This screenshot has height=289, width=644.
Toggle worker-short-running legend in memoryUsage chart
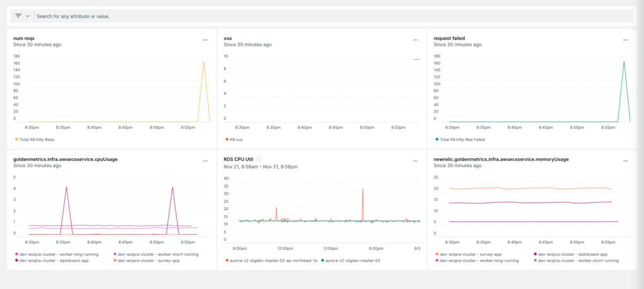[576, 261]
